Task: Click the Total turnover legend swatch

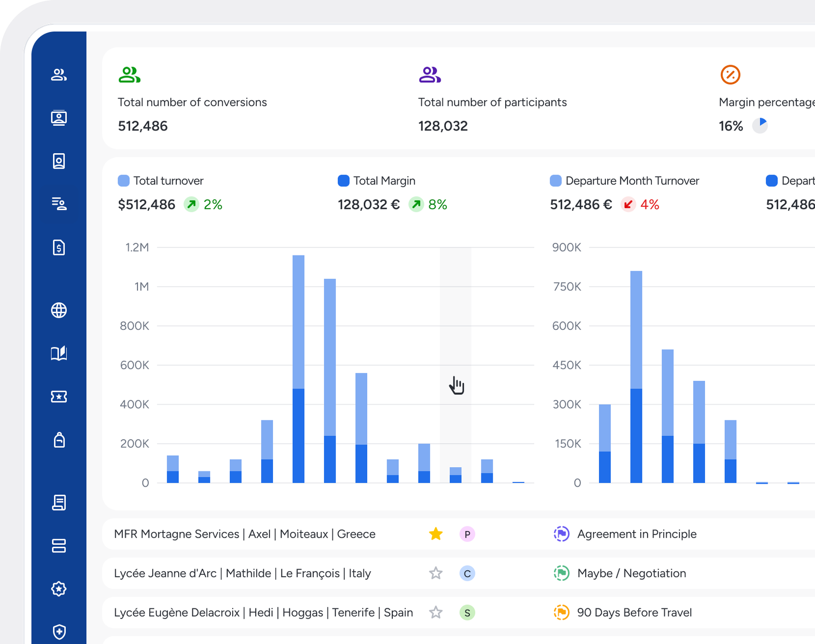Action: (123, 181)
